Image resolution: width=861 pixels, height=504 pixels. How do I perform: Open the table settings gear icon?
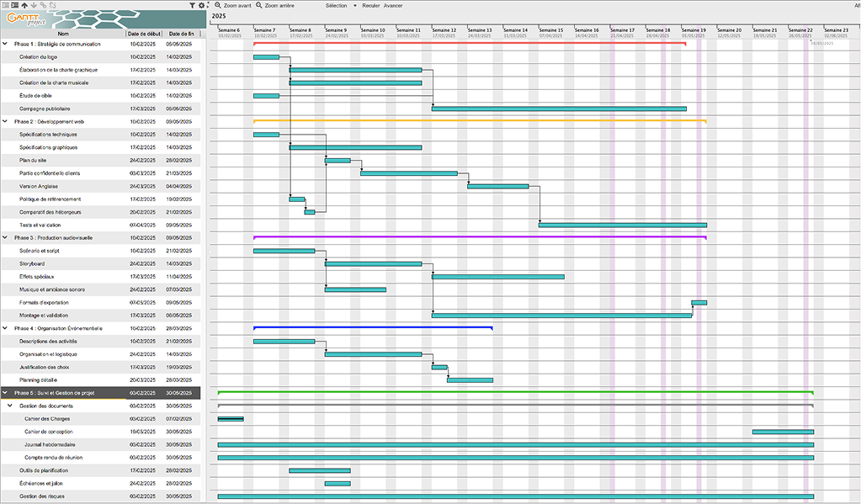(x=201, y=5)
